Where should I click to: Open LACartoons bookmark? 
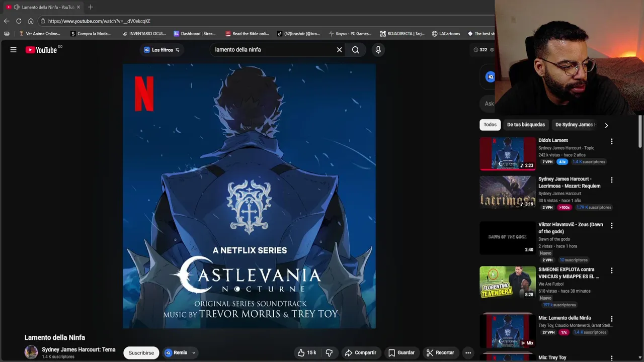click(x=446, y=34)
